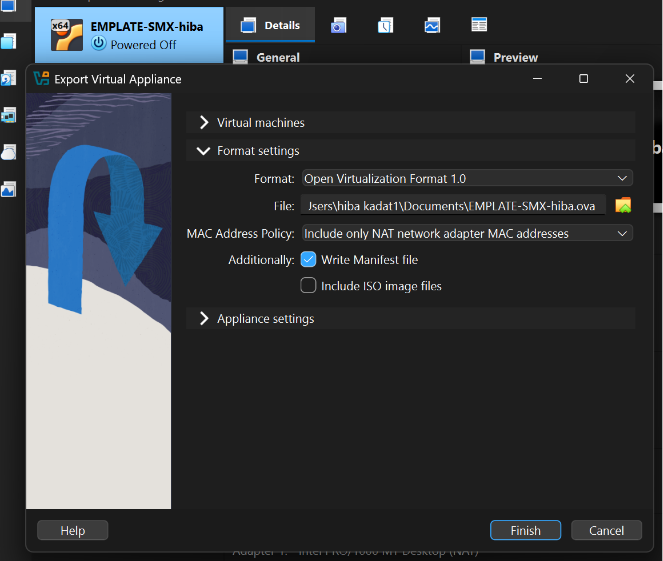This screenshot has width=663, height=561.
Task: Enable Include ISO image files
Action: point(308,285)
